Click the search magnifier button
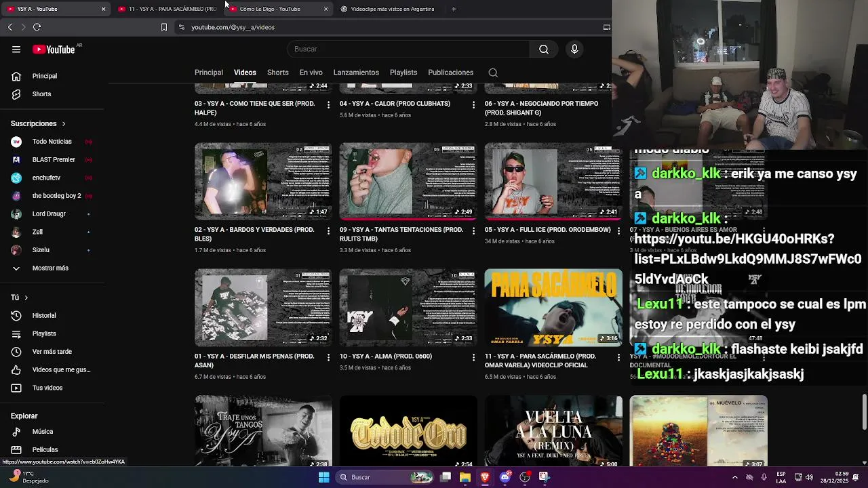This screenshot has width=868, height=488. tap(544, 49)
